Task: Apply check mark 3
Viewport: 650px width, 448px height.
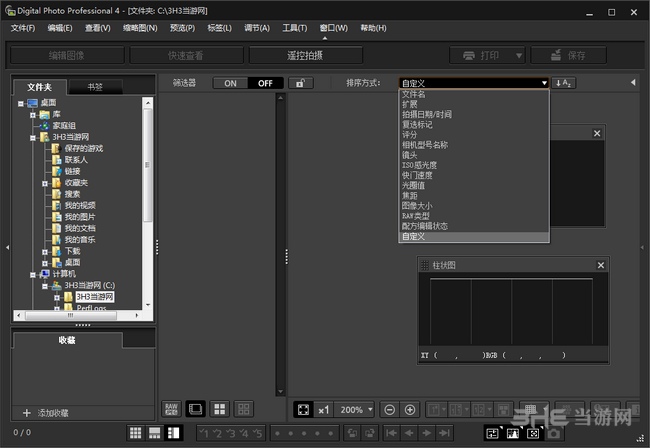Action: [231, 433]
